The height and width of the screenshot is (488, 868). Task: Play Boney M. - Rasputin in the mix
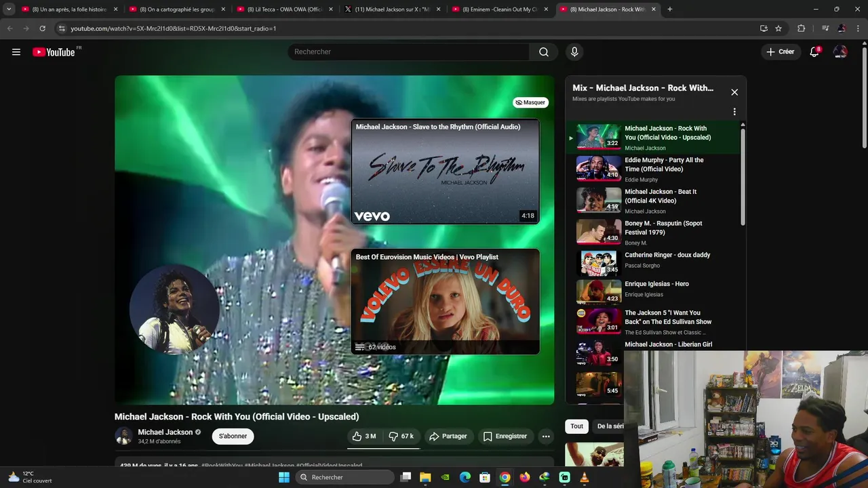coord(654,232)
